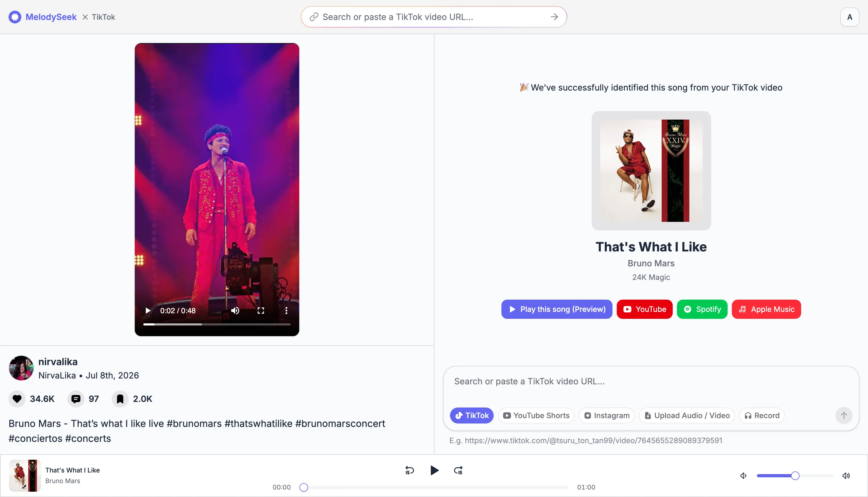The height and width of the screenshot is (497, 868).
Task: Click the up-arrow submit button
Action: click(x=844, y=415)
